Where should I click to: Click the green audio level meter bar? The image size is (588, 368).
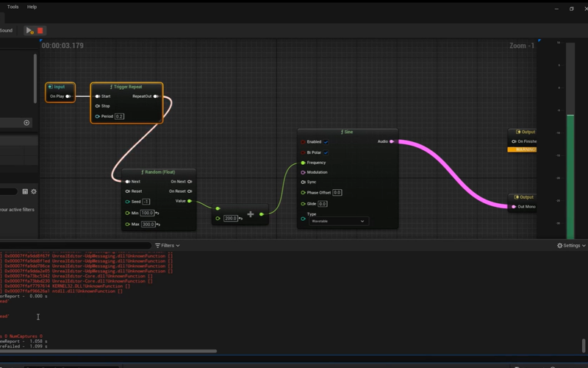point(570,177)
